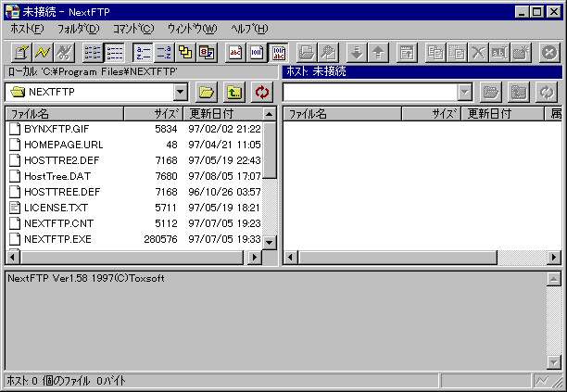Click the greyed copy toolbar icon

435,53
